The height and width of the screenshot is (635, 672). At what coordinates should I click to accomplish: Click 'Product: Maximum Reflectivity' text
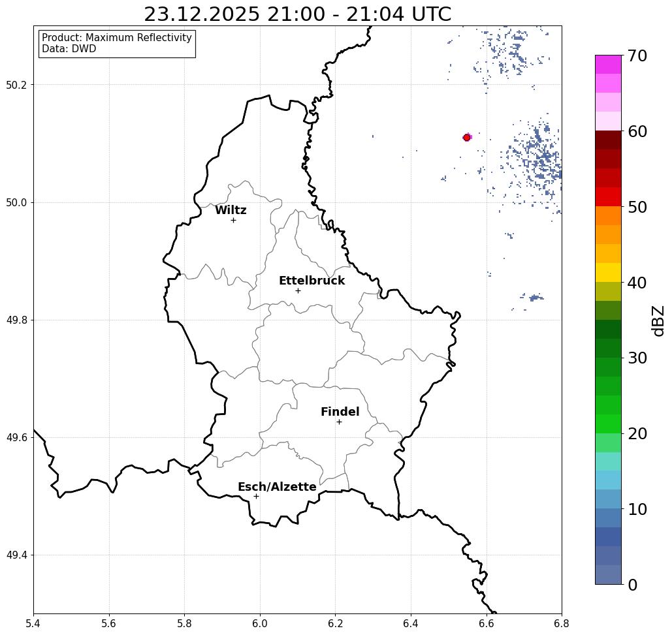tap(116, 38)
